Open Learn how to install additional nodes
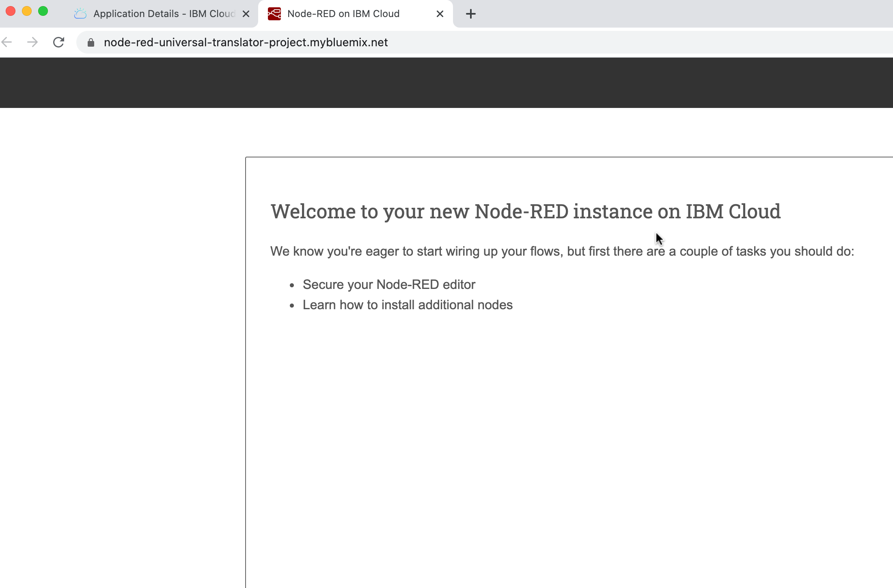The height and width of the screenshot is (588, 893). tap(408, 305)
